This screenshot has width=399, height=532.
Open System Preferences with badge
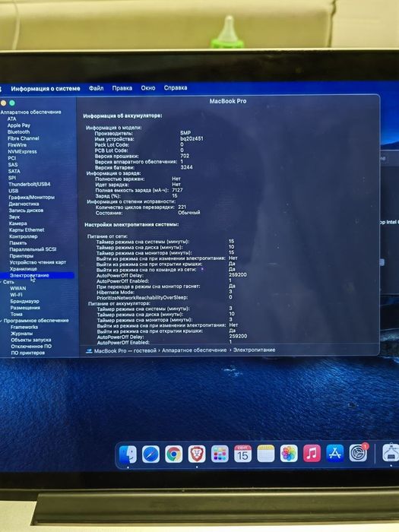pos(358,453)
